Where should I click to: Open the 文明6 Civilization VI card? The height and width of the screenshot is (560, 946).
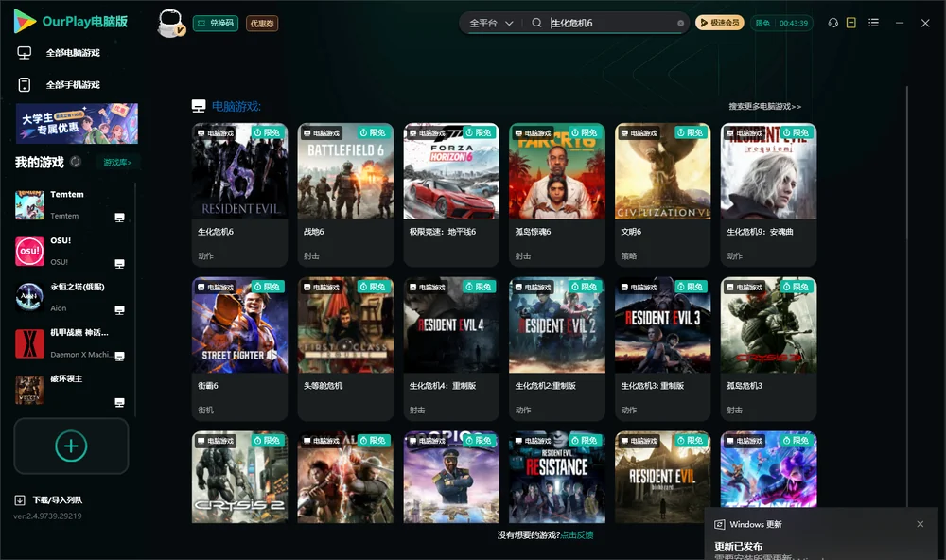[663, 195]
